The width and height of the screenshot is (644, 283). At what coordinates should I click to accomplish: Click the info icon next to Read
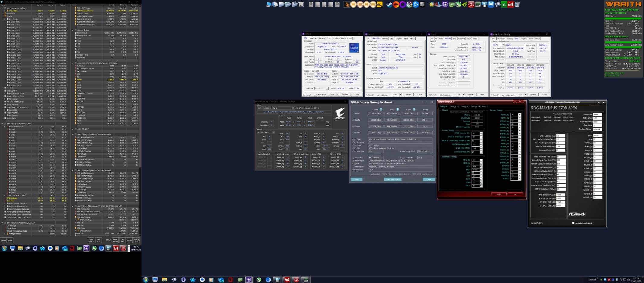(381, 109)
